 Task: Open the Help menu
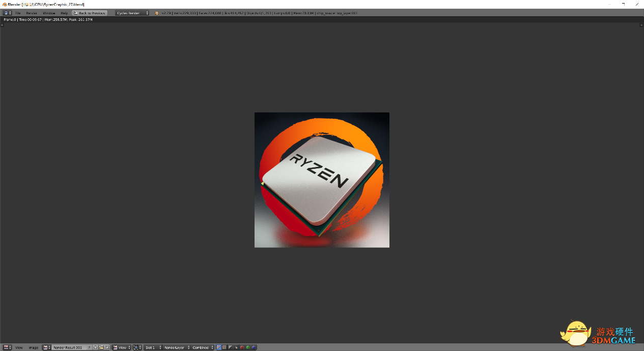64,13
